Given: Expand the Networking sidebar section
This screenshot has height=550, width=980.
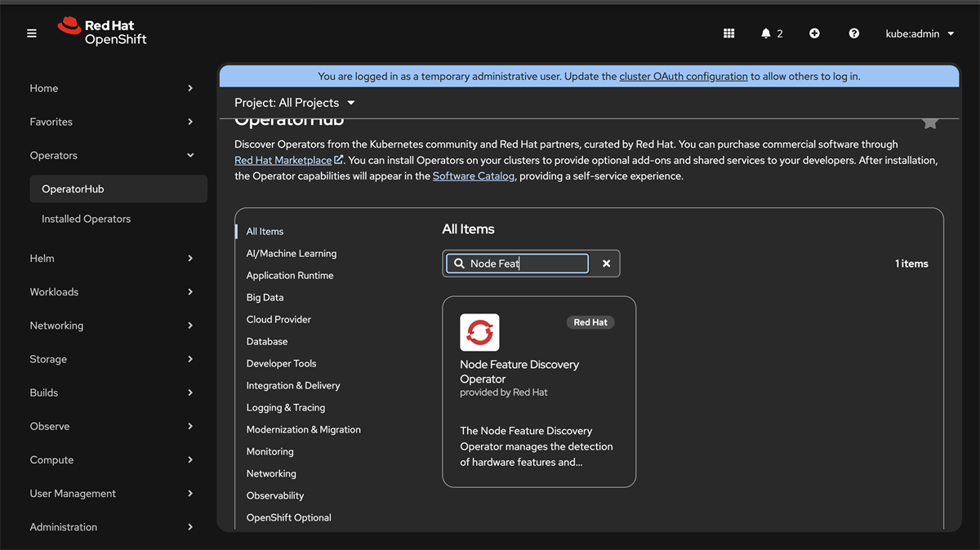Looking at the screenshot, I should click(111, 326).
